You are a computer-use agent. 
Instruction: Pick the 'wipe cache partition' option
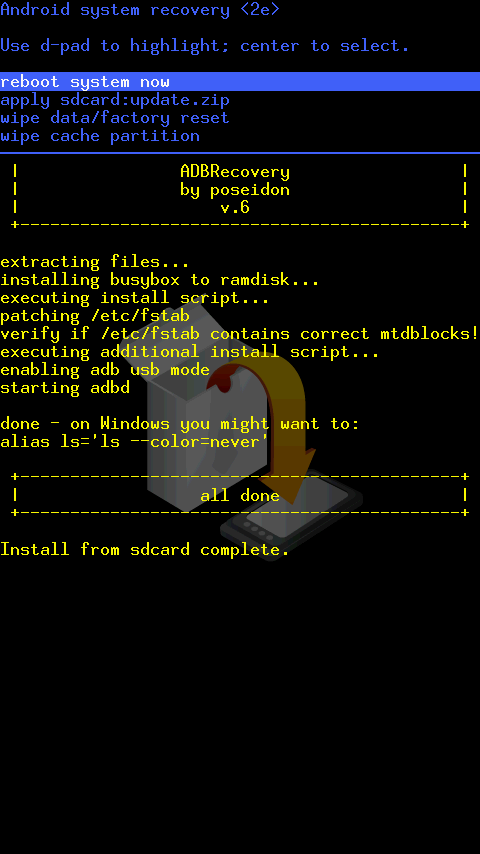tap(100, 136)
